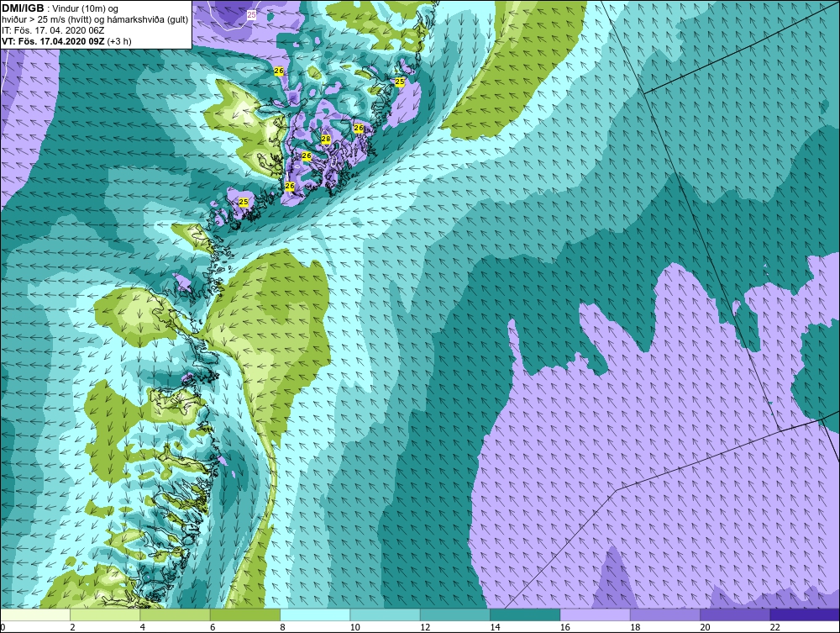Click the legend scale value 4
The image size is (840, 633).
(143, 627)
